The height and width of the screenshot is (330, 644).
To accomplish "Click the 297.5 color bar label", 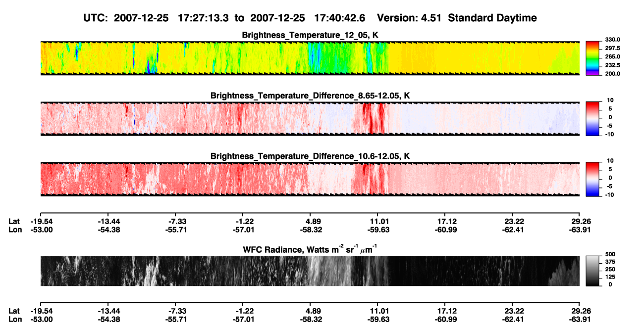I will [x=612, y=48].
